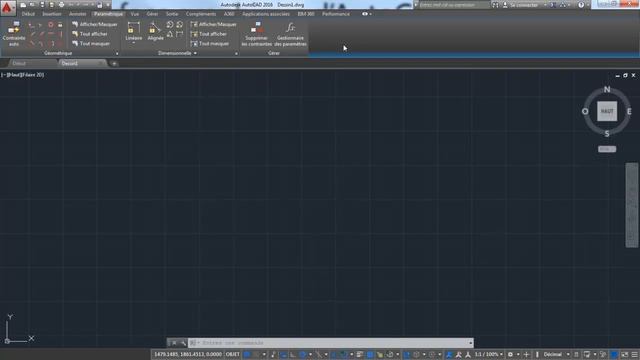Image resolution: width=640 pixels, height=360 pixels.
Task: Click geometric Tout afficher button
Action: [x=90, y=34]
